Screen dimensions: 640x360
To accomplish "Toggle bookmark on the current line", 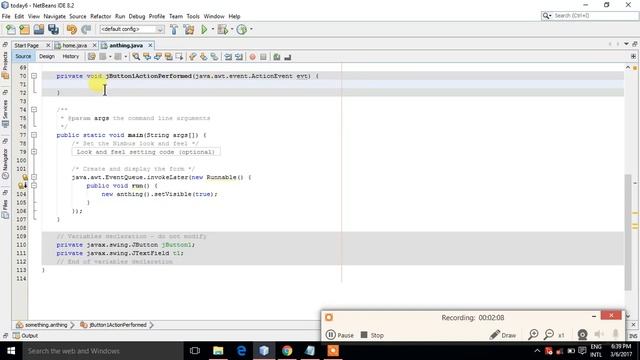I will [x=214, y=57].
